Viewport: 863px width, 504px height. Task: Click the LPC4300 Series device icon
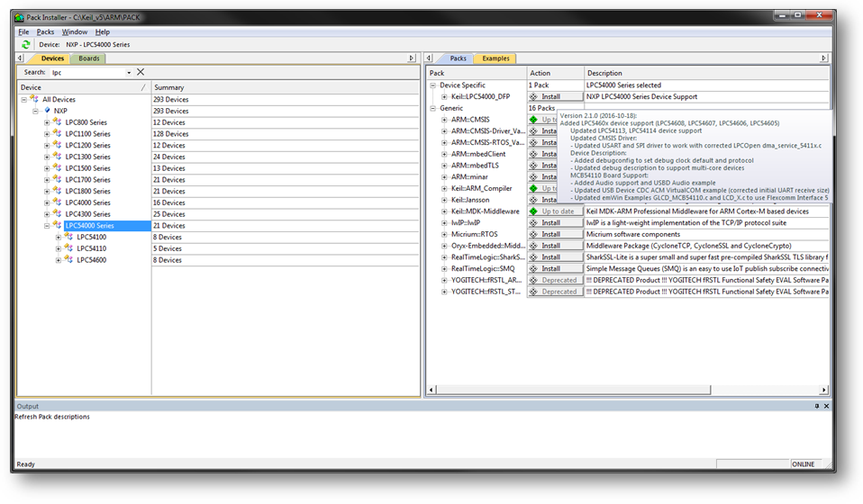pos(58,214)
